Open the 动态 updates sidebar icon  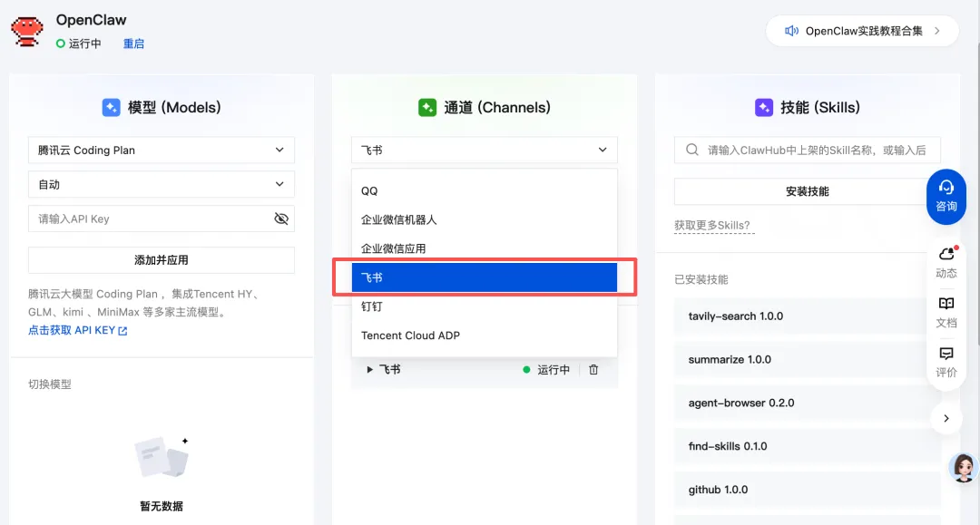pos(946,262)
